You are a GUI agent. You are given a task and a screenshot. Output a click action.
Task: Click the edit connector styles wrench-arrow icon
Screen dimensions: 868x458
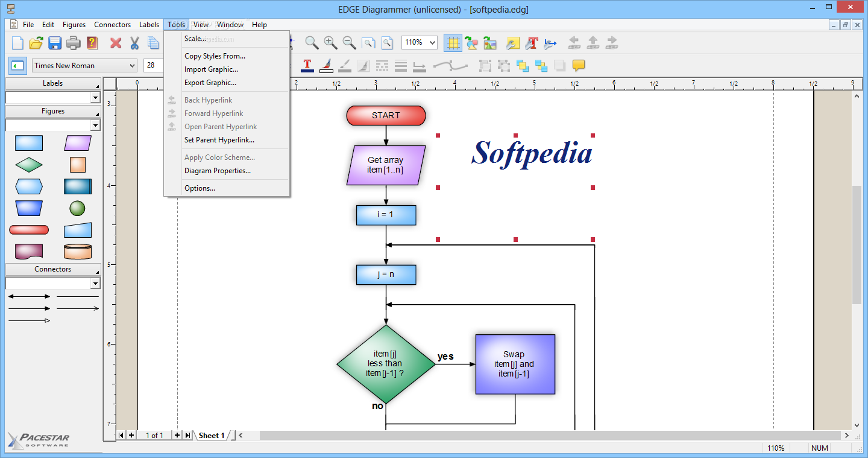tap(550, 43)
